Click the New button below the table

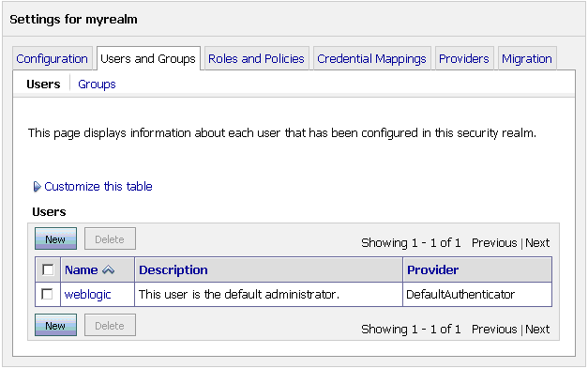tap(55, 325)
